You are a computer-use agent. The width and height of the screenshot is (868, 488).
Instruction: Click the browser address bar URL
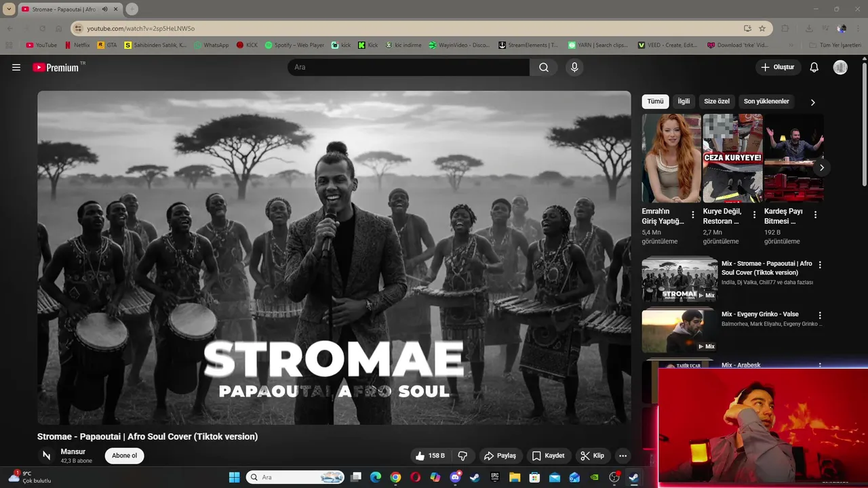coord(140,28)
